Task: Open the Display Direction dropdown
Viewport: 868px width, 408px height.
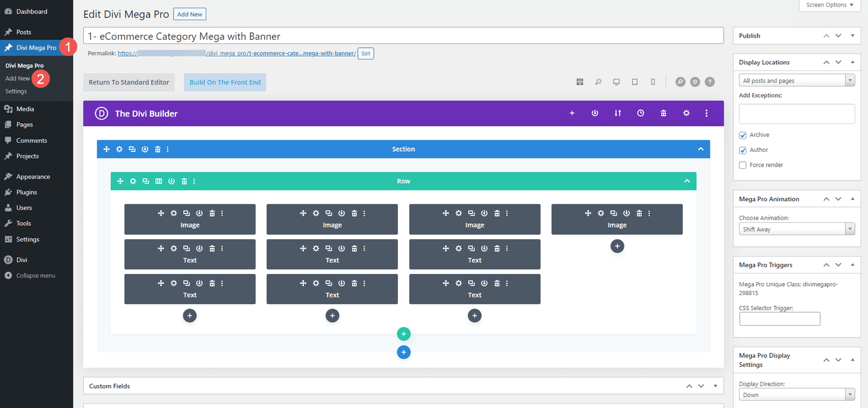Action: (x=797, y=394)
